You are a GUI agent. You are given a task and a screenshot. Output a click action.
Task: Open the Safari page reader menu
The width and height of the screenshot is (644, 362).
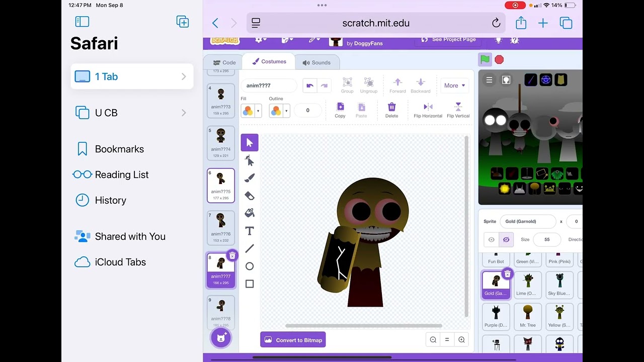pyautogui.click(x=256, y=23)
